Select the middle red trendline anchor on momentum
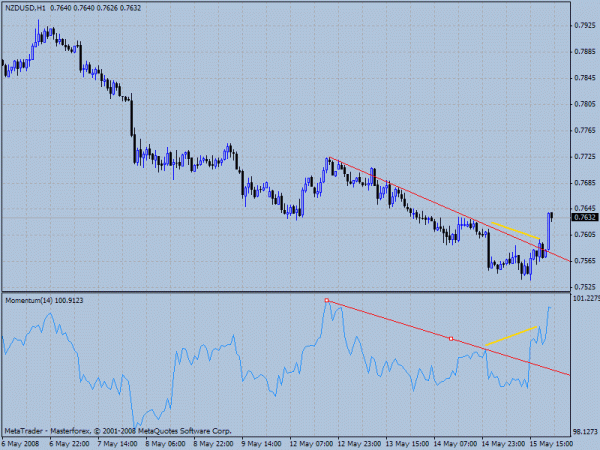 pyautogui.click(x=451, y=339)
